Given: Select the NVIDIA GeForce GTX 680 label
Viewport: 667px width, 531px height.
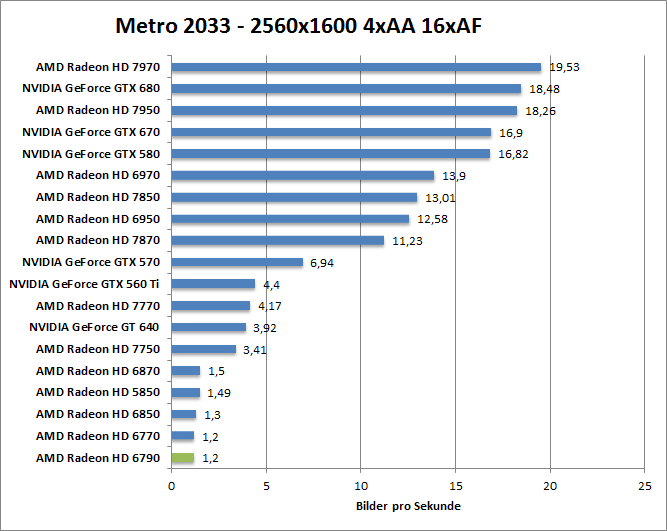Looking at the screenshot, I should point(91,88).
